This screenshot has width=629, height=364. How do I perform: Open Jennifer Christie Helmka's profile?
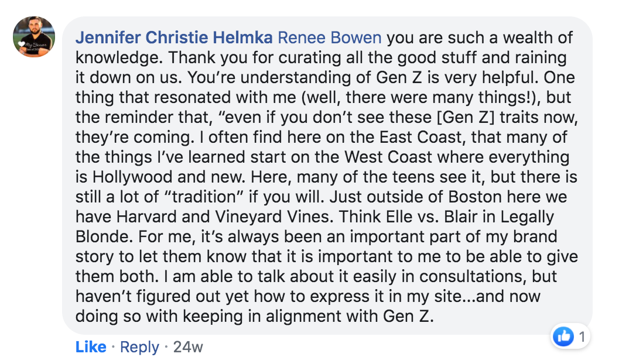click(174, 38)
